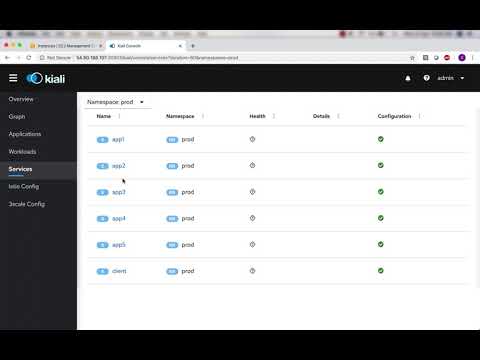Image resolution: width=480 pixels, height=360 pixels.
Task: Open Applications in sidebar
Action: coord(25,134)
